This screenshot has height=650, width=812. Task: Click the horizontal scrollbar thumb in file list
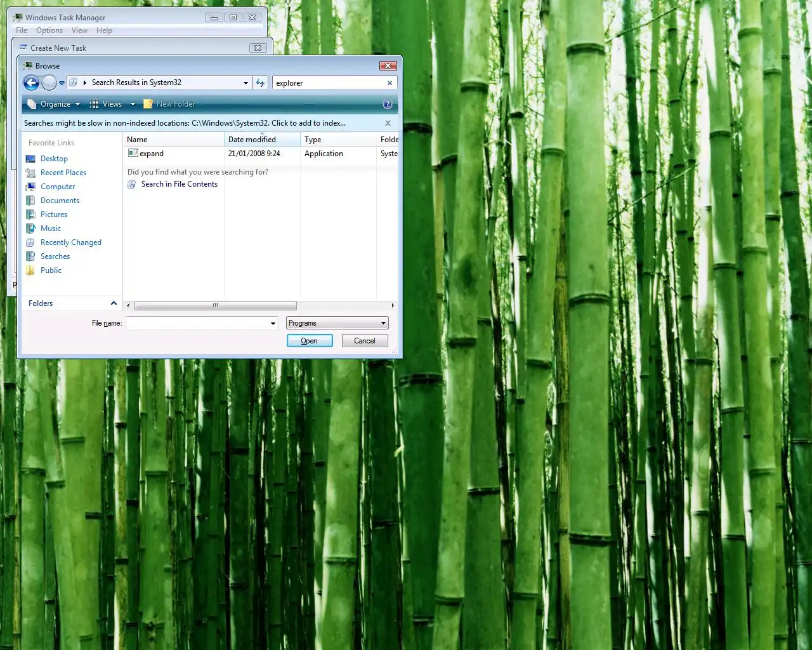(216, 306)
